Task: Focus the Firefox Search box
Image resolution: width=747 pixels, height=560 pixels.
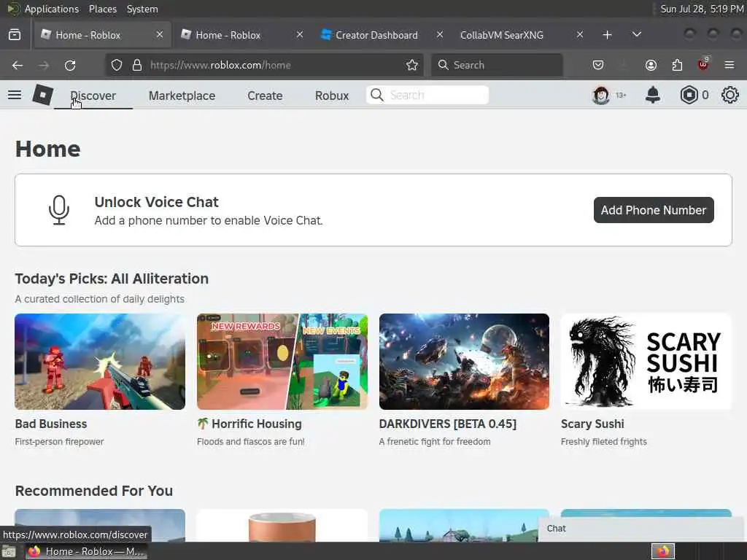Action: click(497, 65)
